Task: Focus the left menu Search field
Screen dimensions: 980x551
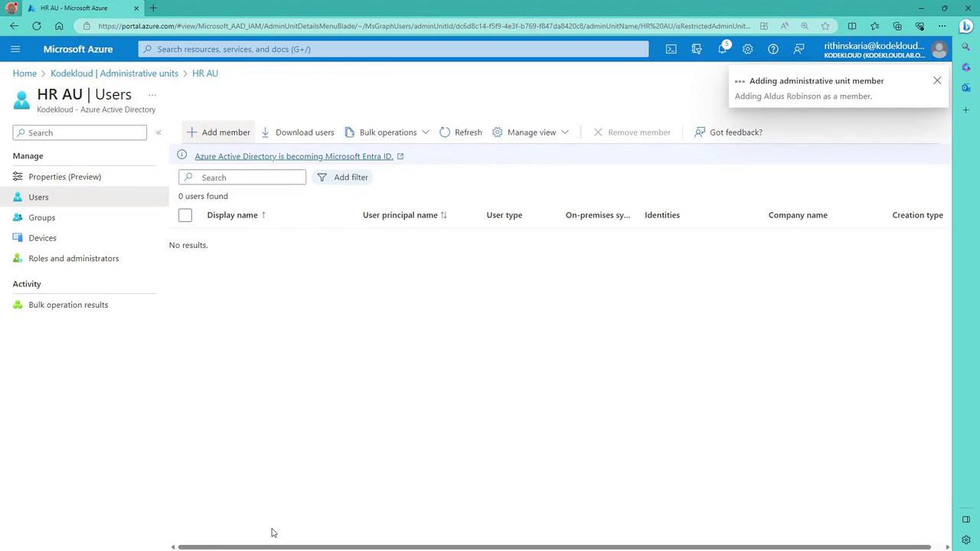Action: pos(80,132)
